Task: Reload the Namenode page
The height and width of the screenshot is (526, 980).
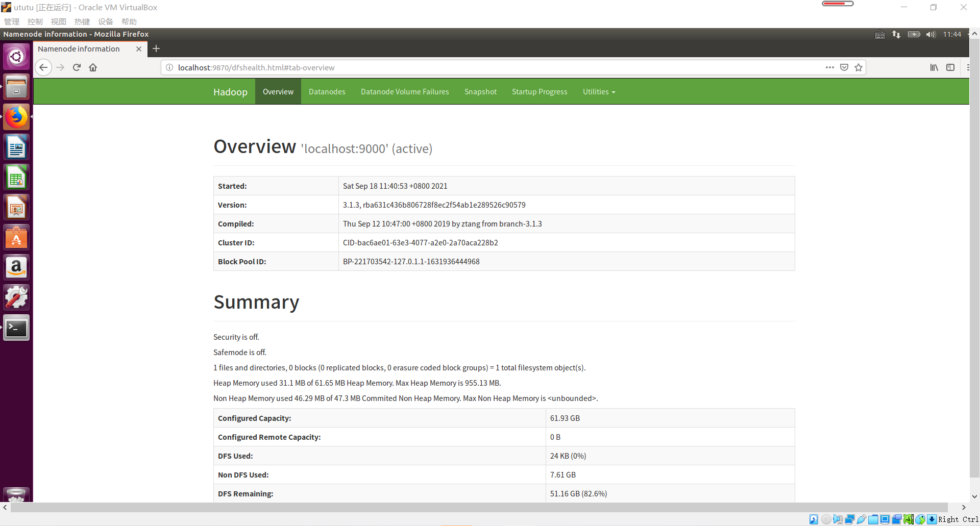Action: pyautogui.click(x=77, y=67)
